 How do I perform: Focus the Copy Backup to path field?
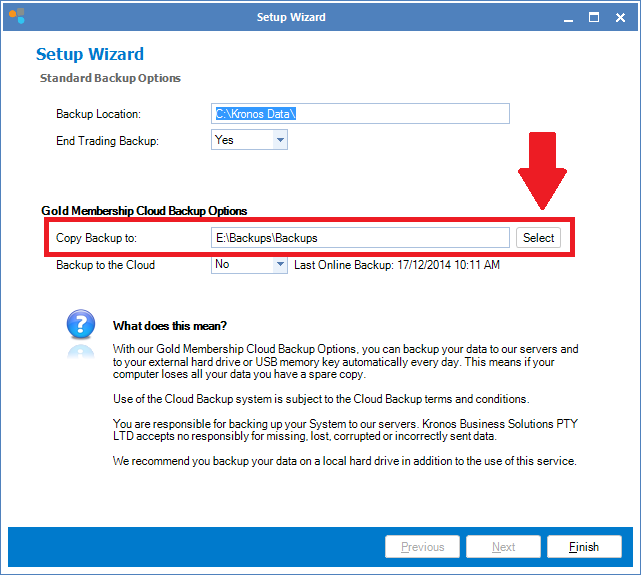point(360,238)
